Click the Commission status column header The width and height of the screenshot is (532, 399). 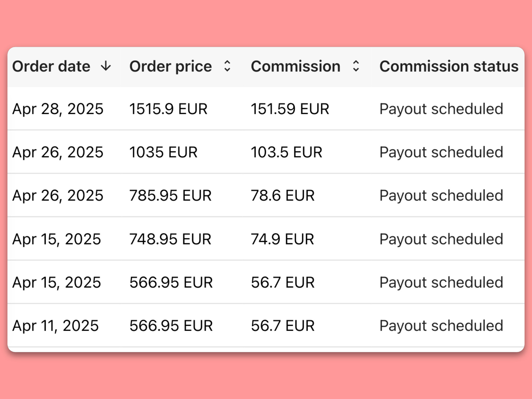(449, 66)
